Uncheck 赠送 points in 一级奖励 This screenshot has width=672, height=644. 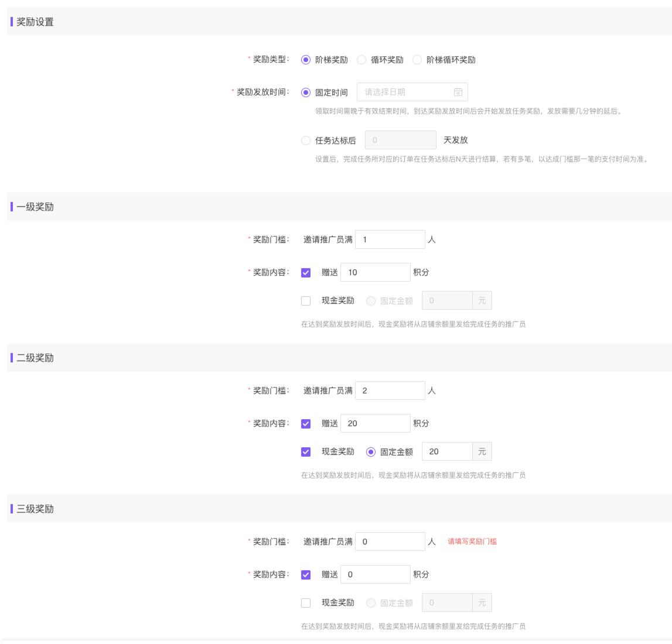[306, 273]
